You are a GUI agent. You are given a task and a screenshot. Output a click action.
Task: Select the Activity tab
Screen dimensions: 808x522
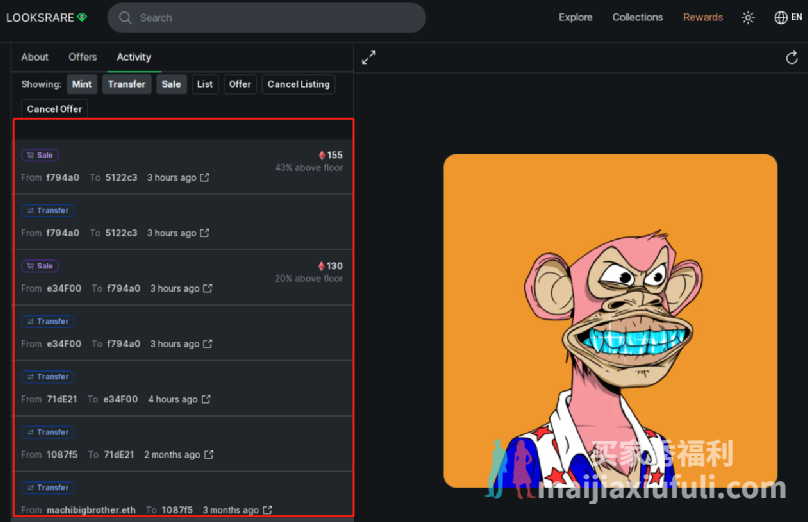coord(134,57)
